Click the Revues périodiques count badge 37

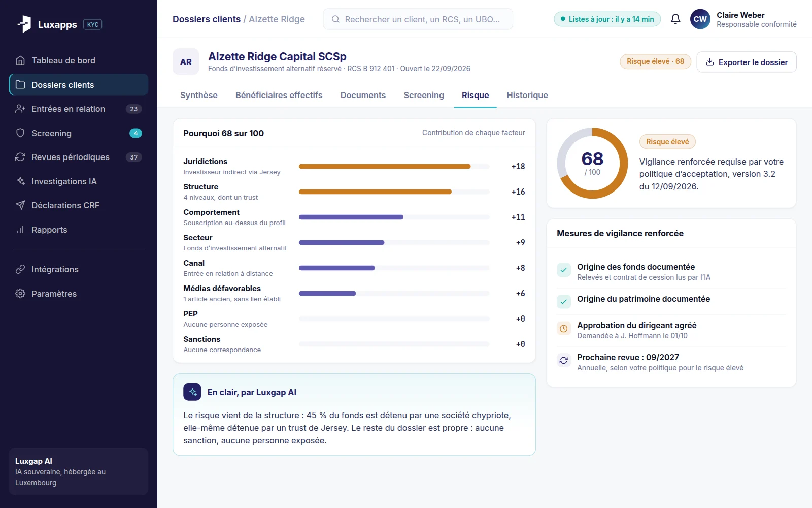[x=134, y=157]
